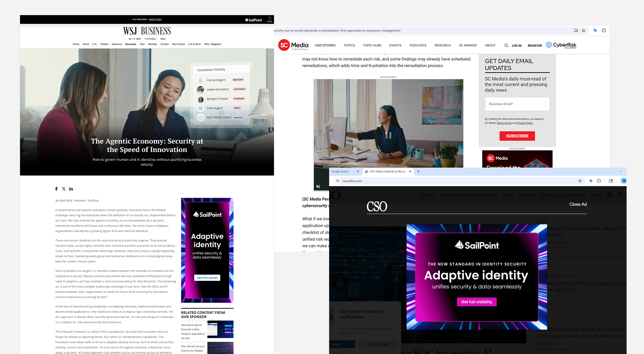
Task: Click the tab search icon in CSO browser
Action: point(611,181)
